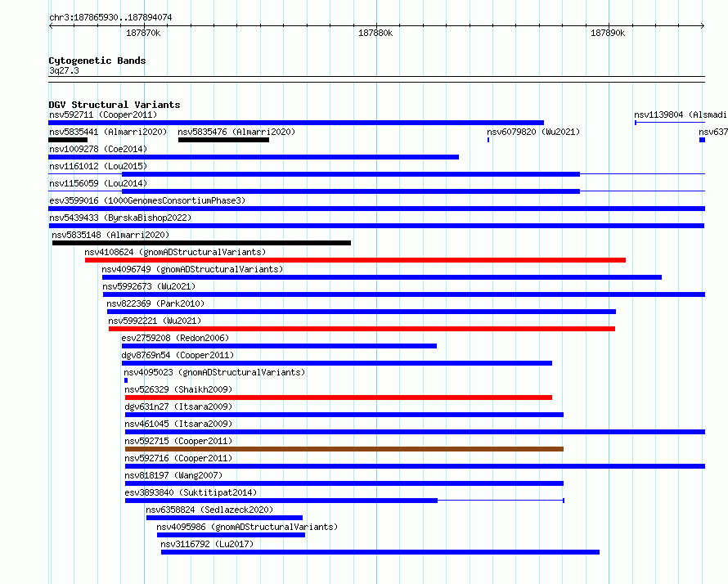Screen dimensions: 728x584
Task: Click the blue bar under nsv3116792
Action: pyautogui.click(x=380, y=552)
